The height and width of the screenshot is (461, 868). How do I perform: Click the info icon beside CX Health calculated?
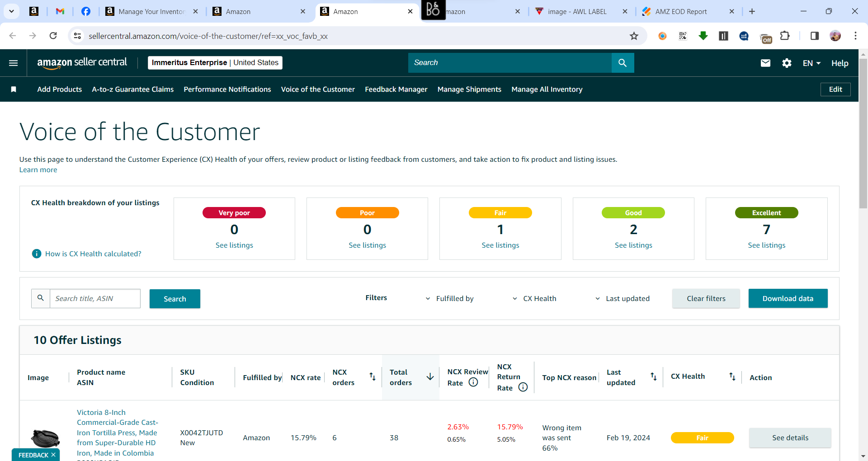(37, 254)
